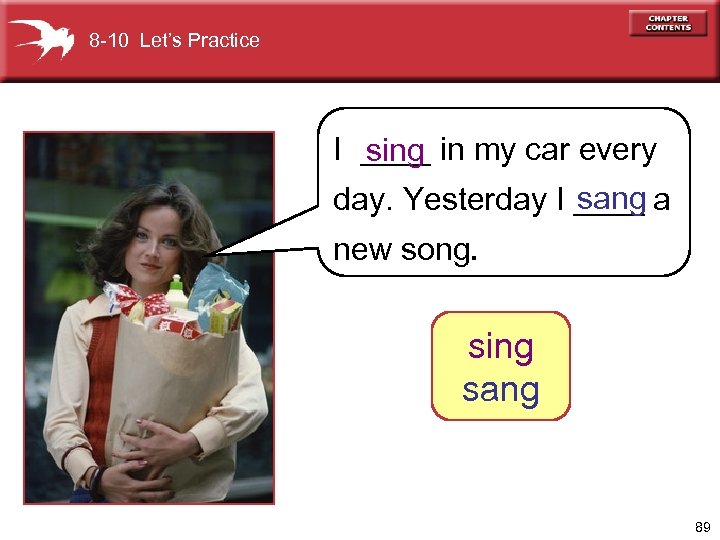The height and width of the screenshot is (540, 720).
Task: Select the '8-10 Let's Practice' title text
Action: coord(174,40)
